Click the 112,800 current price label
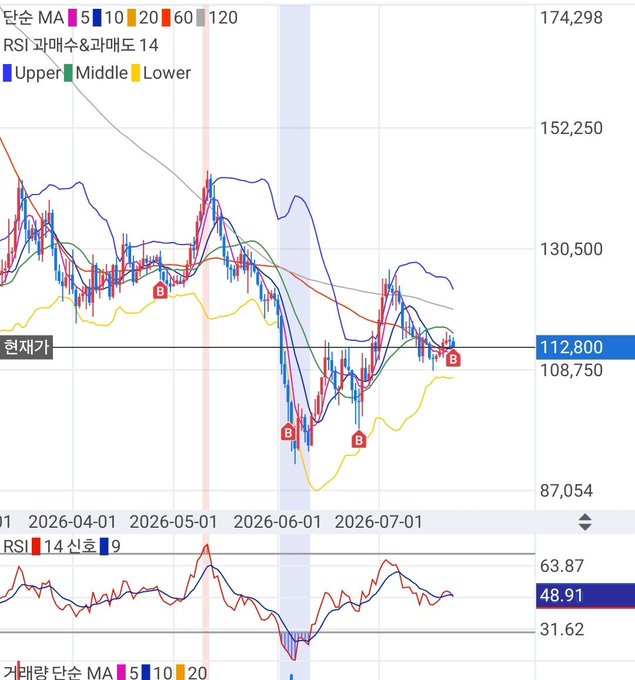This screenshot has width=635, height=680. coord(585,347)
